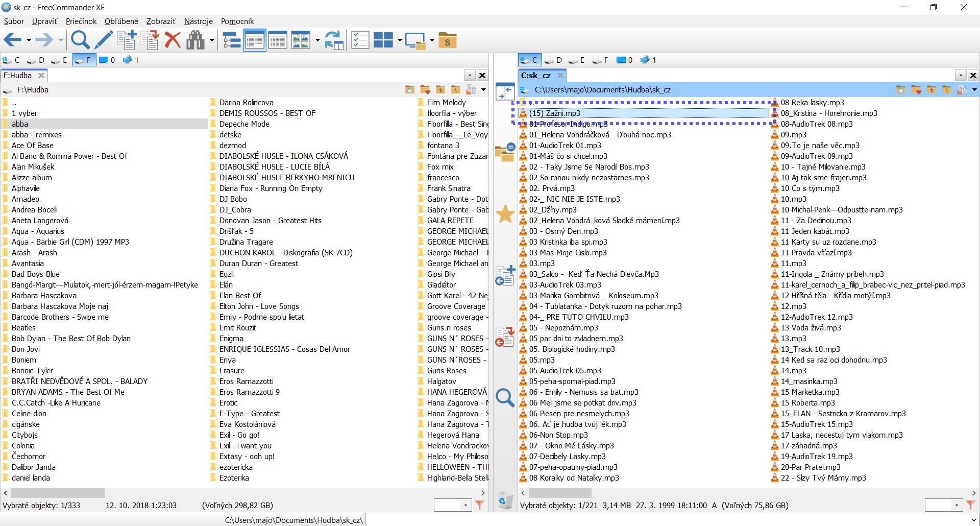Click middle bar compare folders icon
Viewport: 980px width, 526px height.
click(505, 152)
